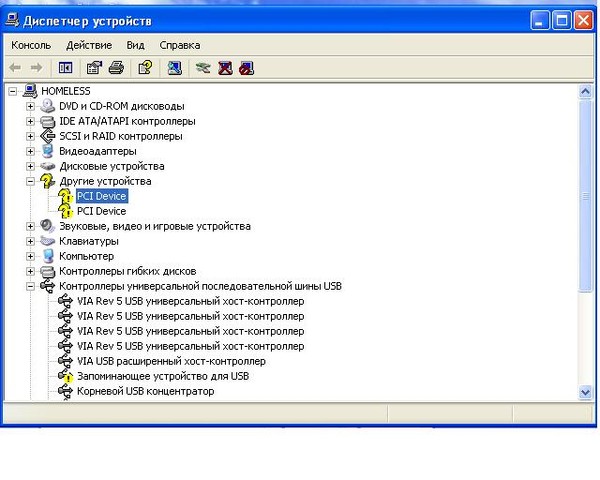Image resolution: width=600 pixels, height=480 pixels.
Task: Toggle the console tree pane icon
Action: tap(65, 68)
